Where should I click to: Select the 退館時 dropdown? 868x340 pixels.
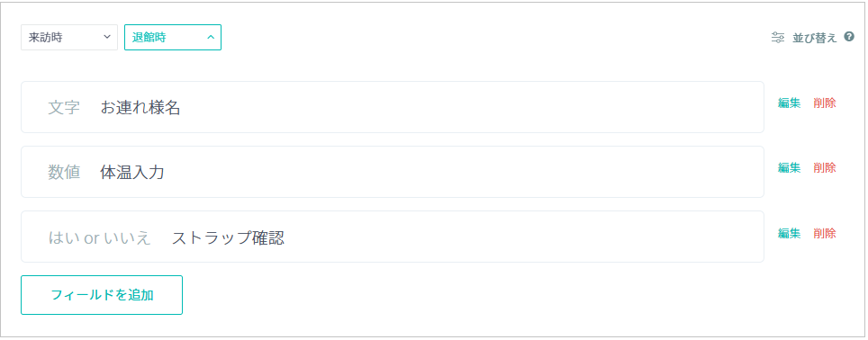173,38
